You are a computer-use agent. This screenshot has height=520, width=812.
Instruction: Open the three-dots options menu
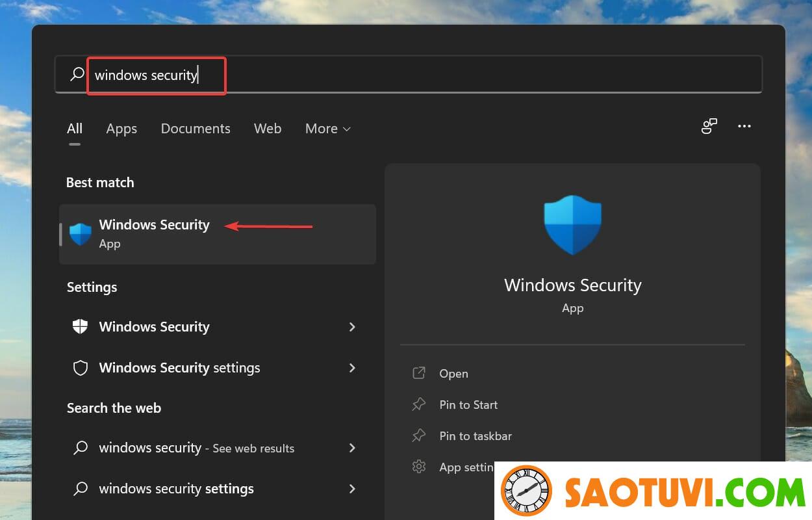point(744,126)
